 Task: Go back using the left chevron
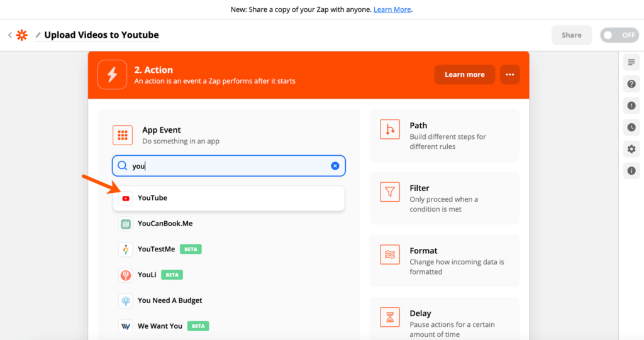[x=10, y=35]
